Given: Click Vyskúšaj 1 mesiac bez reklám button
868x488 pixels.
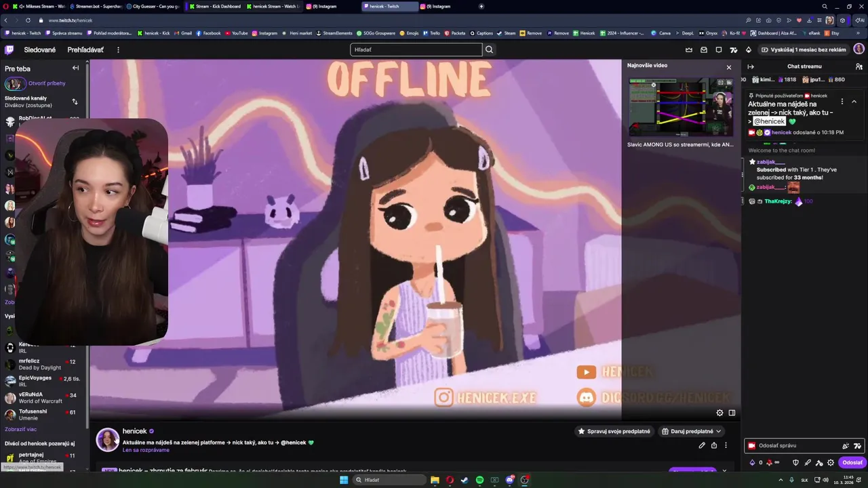Looking at the screenshot, I should click(x=803, y=49).
